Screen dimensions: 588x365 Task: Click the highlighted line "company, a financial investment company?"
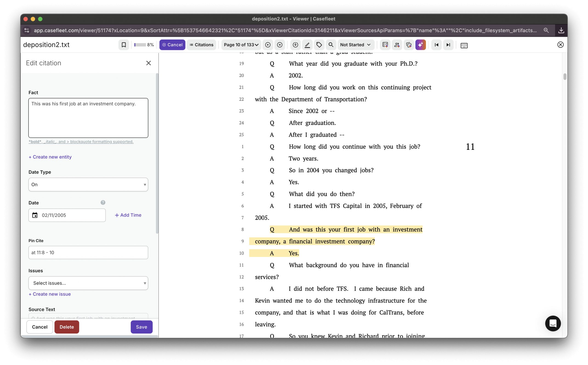[315, 241]
